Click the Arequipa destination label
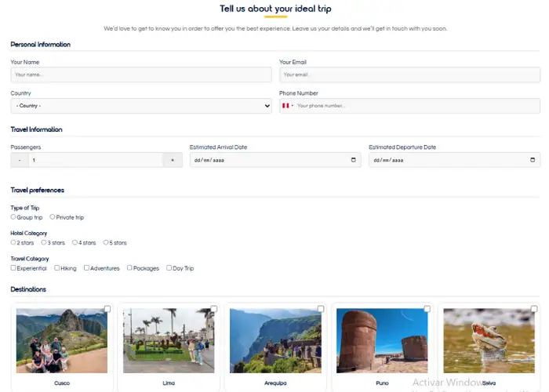Screen dimensions: 549x392 [275, 383]
